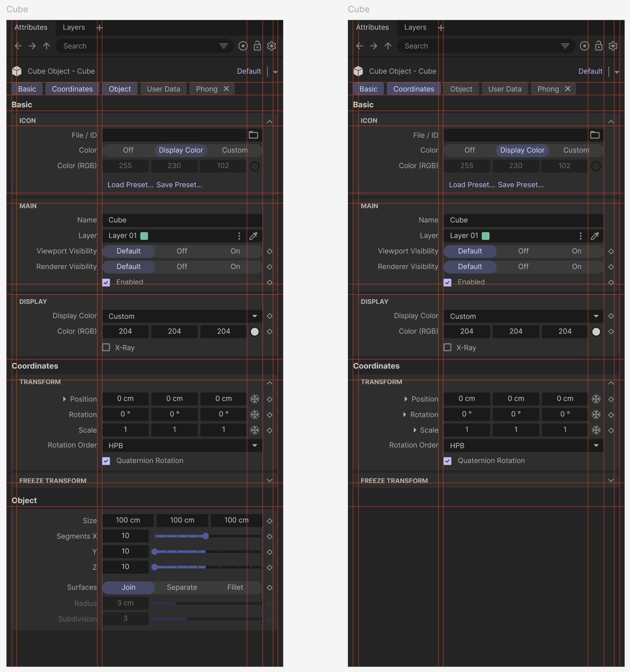This screenshot has height=672, width=630.
Task: Toggle X-Ray checkbox in left panel
Action: (x=106, y=347)
